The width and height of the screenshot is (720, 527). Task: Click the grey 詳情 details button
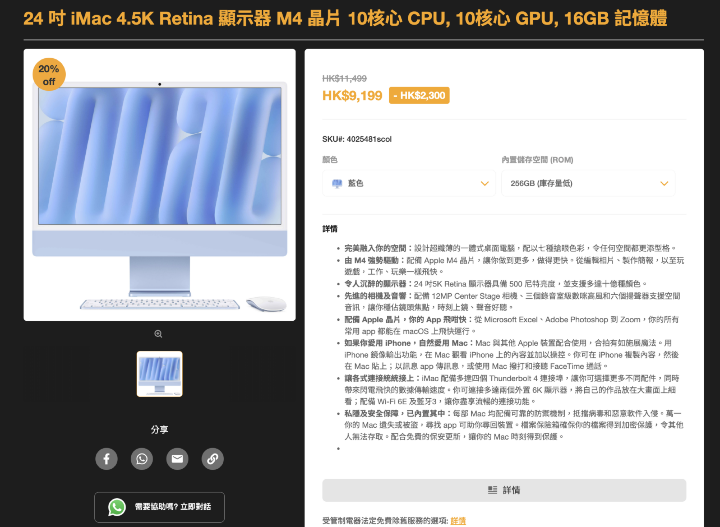pyautogui.click(x=504, y=490)
